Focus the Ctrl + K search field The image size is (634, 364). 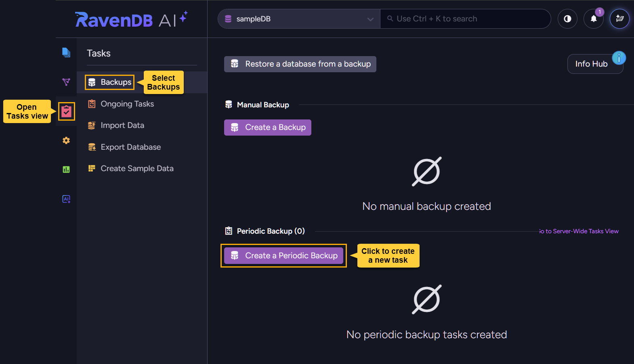tap(464, 19)
